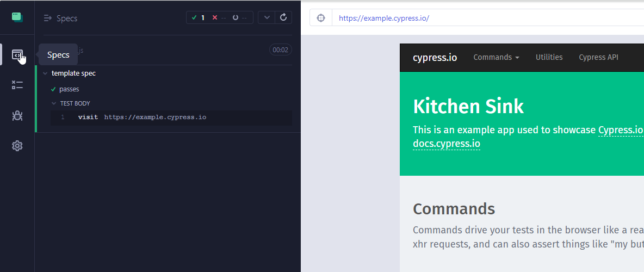Click the 00:02 duration badge

tap(281, 50)
